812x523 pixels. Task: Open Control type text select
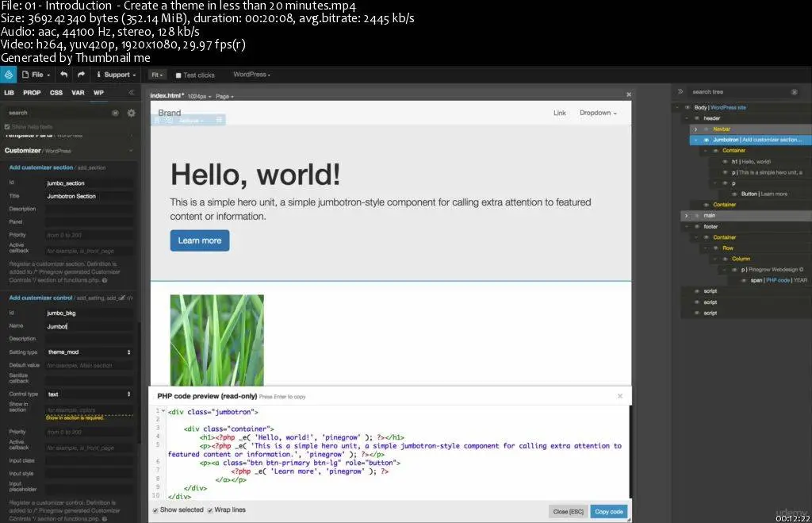(x=89, y=394)
